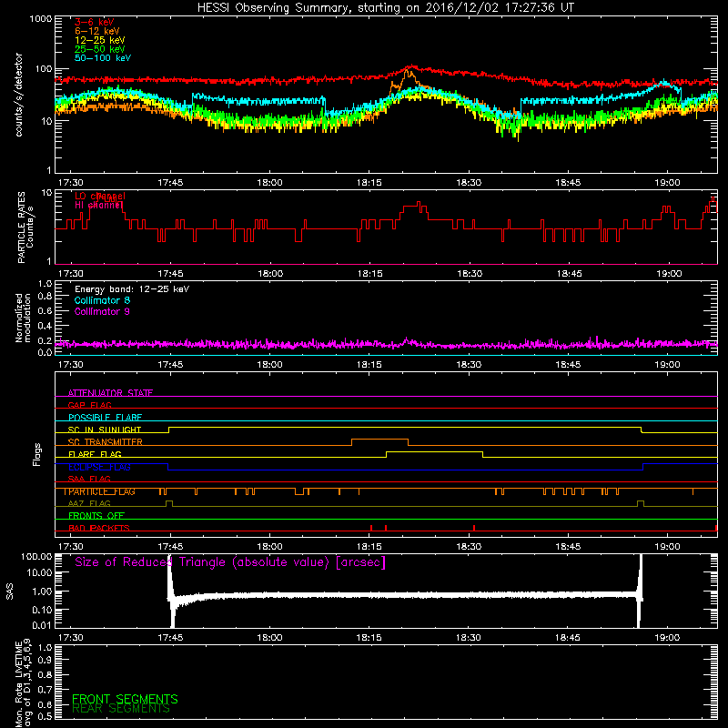Click the ATTENUATOR STATE flag label
Image resolution: width=728 pixels, height=728 pixels.
click(110, 393)
